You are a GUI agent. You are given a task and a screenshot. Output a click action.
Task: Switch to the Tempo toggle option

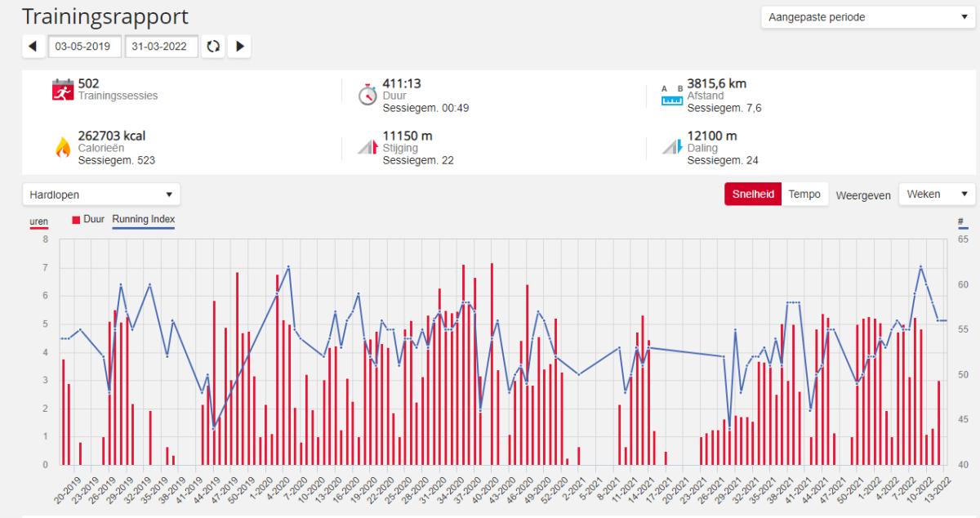(804, 194)
